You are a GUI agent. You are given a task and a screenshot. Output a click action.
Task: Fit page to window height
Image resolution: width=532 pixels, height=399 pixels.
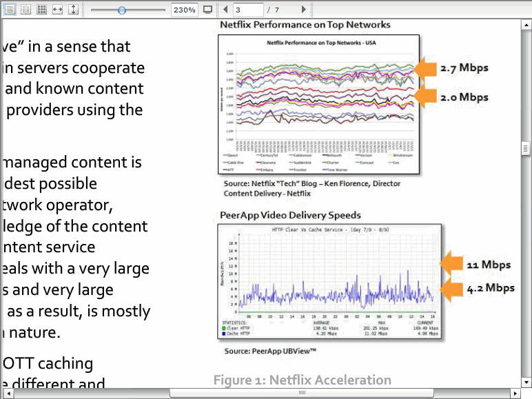point(73,10)
